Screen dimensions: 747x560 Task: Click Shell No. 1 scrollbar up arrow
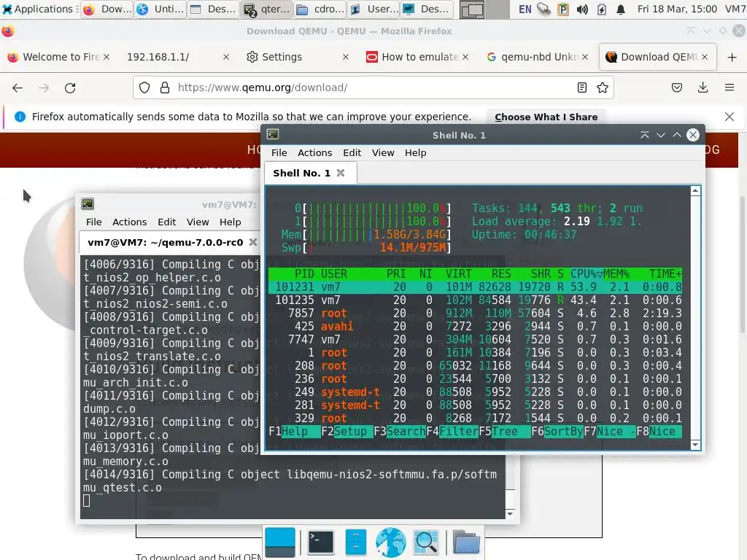tap(695, 190)
